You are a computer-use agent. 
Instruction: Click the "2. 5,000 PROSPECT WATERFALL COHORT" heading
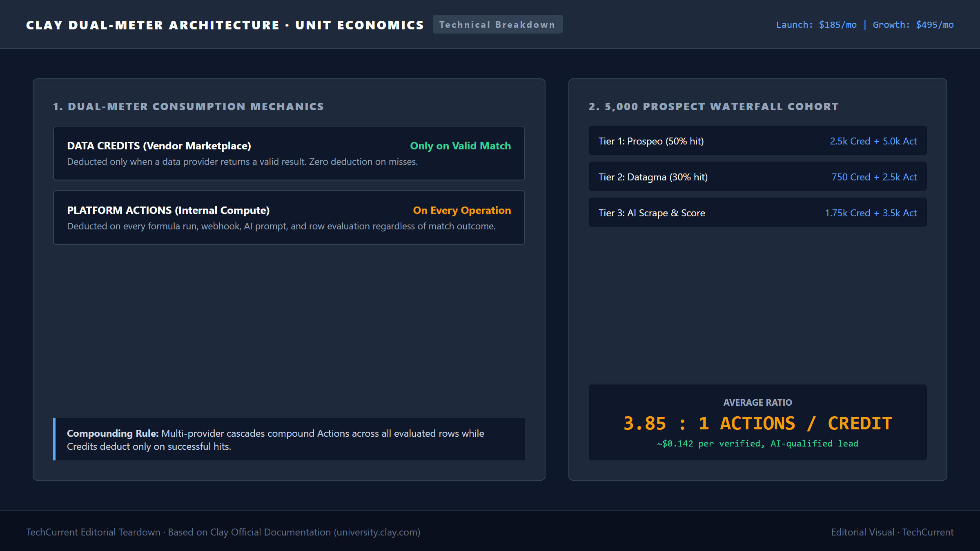[x=714, y=107]
